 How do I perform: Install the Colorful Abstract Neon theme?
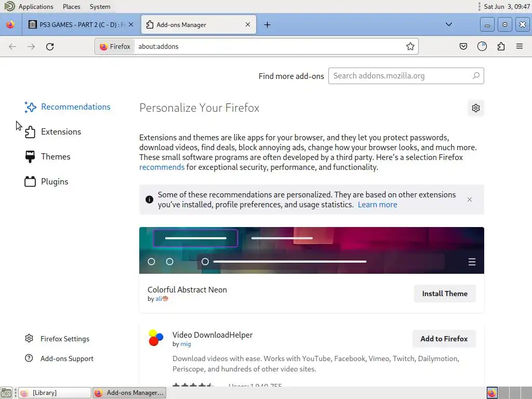pyautogui.click(x=445, y=294)
